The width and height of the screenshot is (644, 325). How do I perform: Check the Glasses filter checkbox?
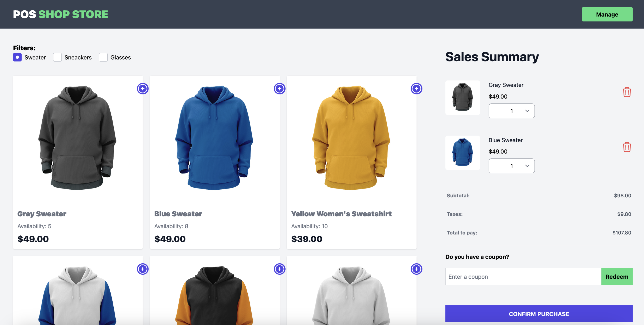(103, 57)
